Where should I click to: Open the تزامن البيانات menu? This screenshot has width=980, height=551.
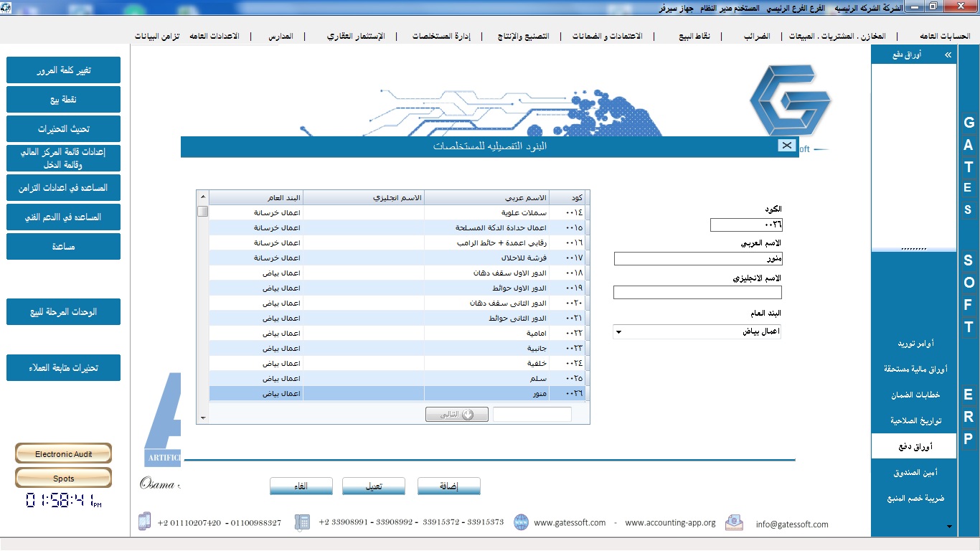157,36
